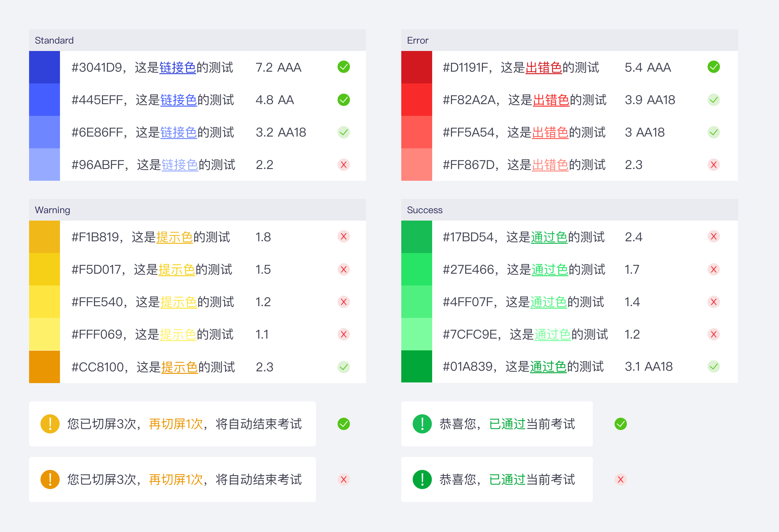The height and width of the screenshot is (532, 779).
Task: Click the green check icon in #3041D9 row
Action: (343, 67)
